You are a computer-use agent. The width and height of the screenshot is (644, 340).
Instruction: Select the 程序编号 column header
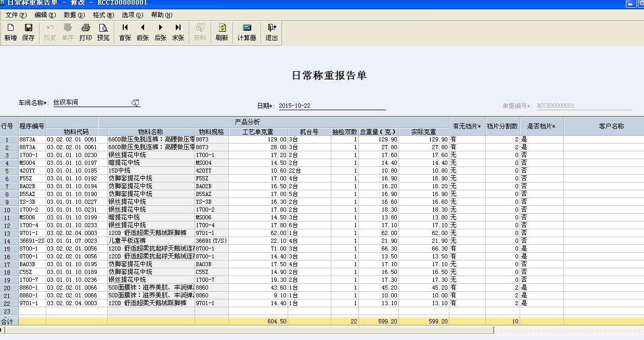32,126
